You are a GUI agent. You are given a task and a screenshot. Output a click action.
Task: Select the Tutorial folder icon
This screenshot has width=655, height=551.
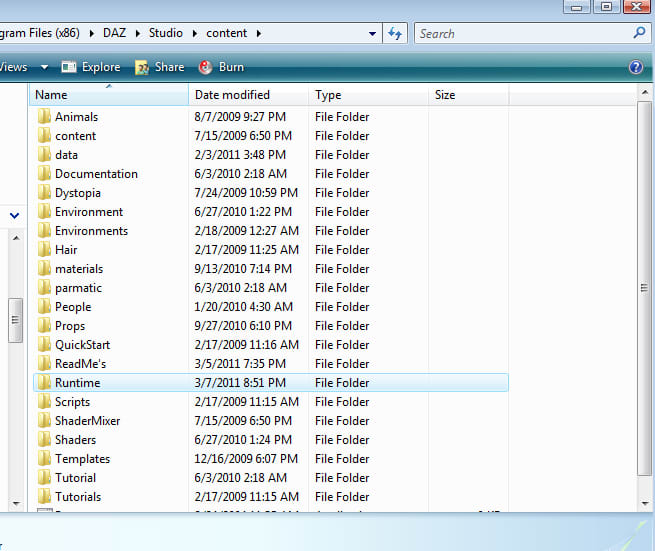click(x=44, y=478)
